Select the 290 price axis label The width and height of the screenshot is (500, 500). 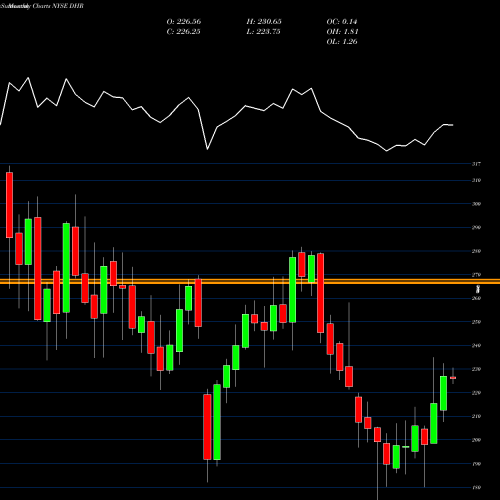476,227
